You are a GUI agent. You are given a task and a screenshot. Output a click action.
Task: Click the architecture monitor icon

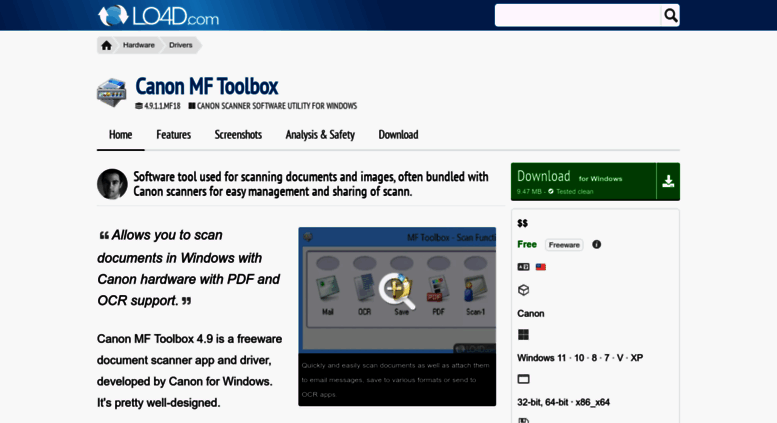(523, 379)
